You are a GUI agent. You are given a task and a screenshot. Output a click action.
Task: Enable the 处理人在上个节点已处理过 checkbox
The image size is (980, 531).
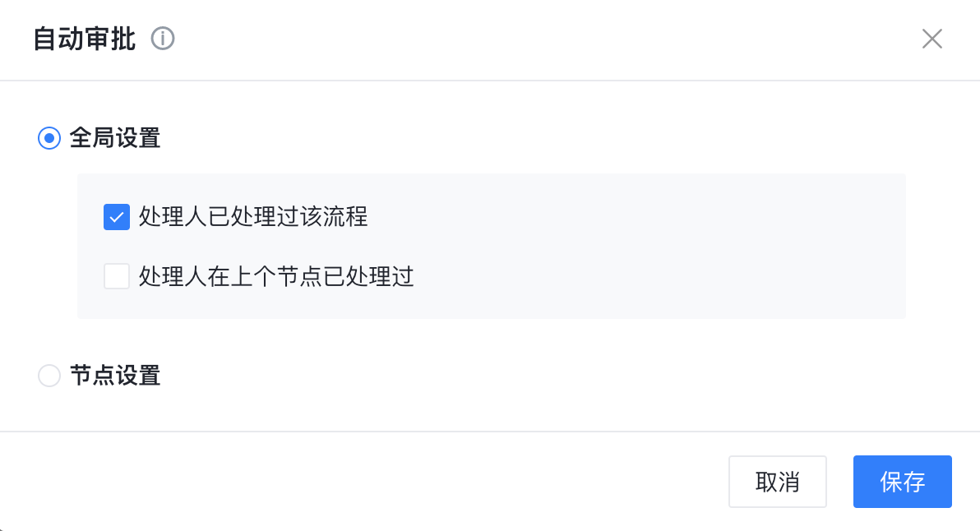[x=117, y=276]
